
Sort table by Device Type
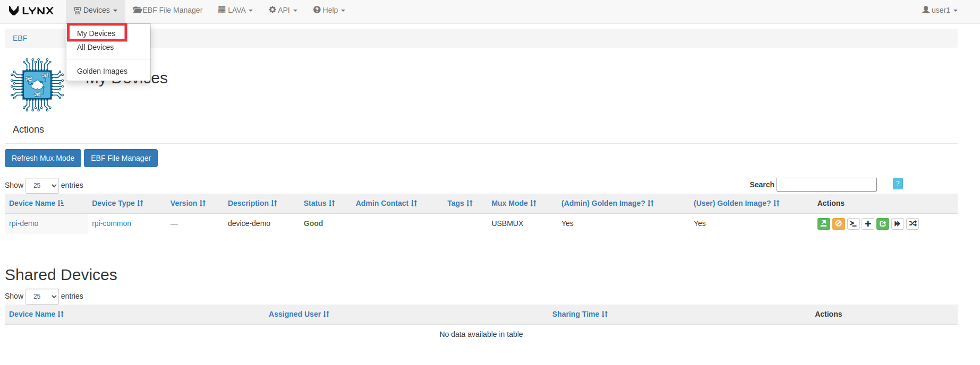pyautogui.click(x=117, y=203)
